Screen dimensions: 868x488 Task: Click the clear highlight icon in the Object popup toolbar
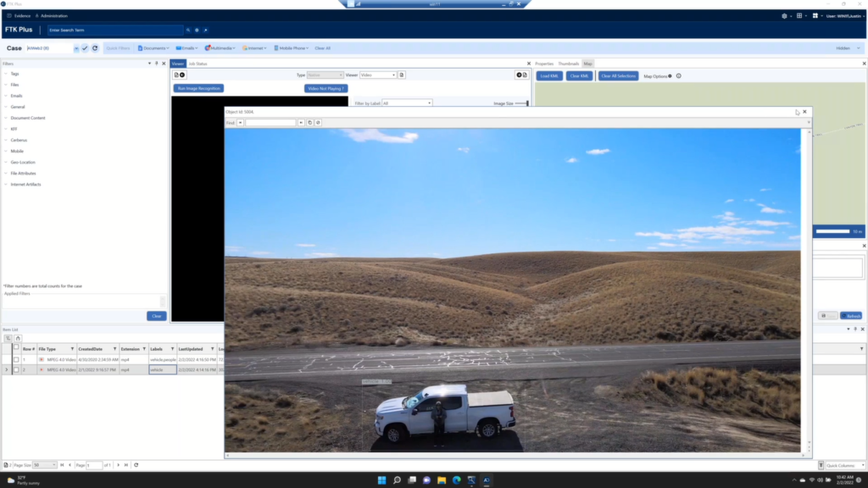pyautogui.click(x=319, y=123)
